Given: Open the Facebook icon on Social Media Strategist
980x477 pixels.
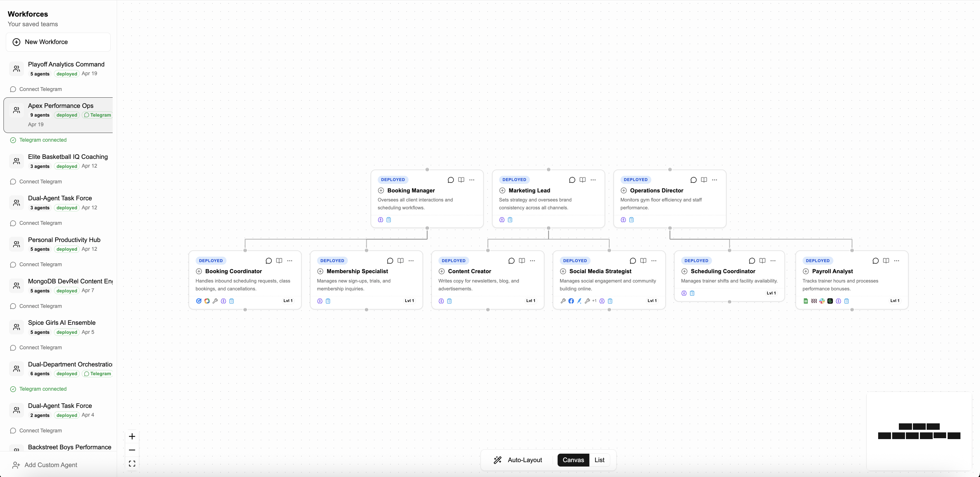Looking at the screenshot, I should point(571,301).
